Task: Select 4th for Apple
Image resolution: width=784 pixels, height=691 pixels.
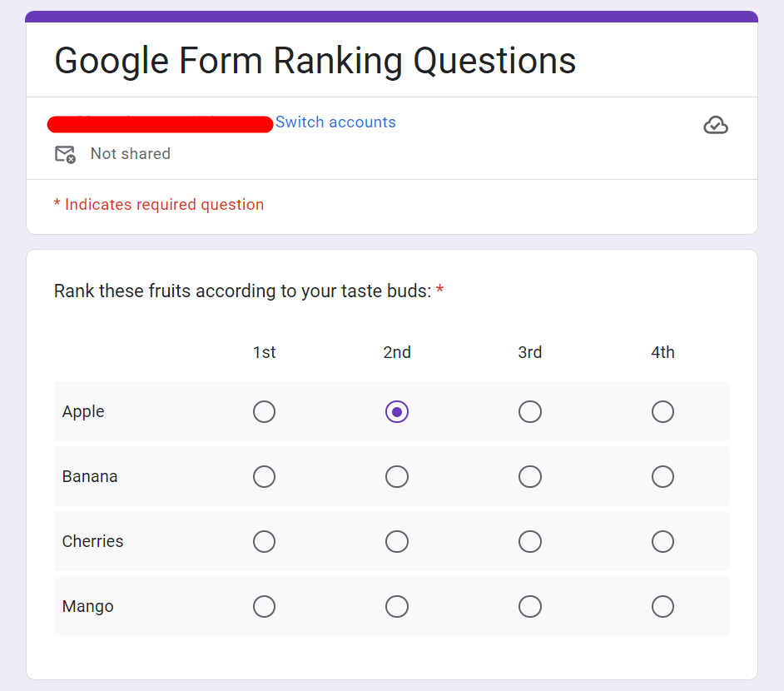Action: tap(662, 412)
